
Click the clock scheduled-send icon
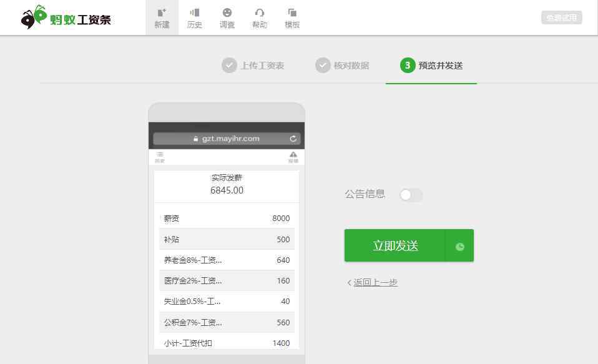[459, 246]
